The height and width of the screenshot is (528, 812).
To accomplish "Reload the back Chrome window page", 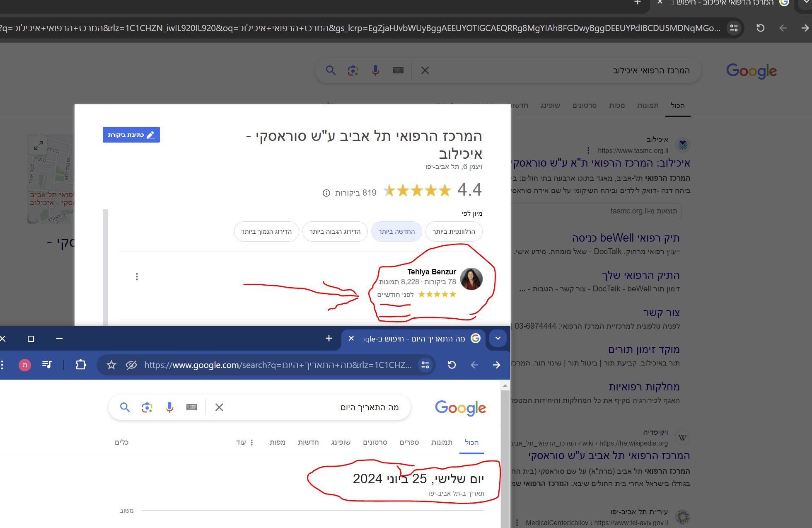I will point(760,28).
